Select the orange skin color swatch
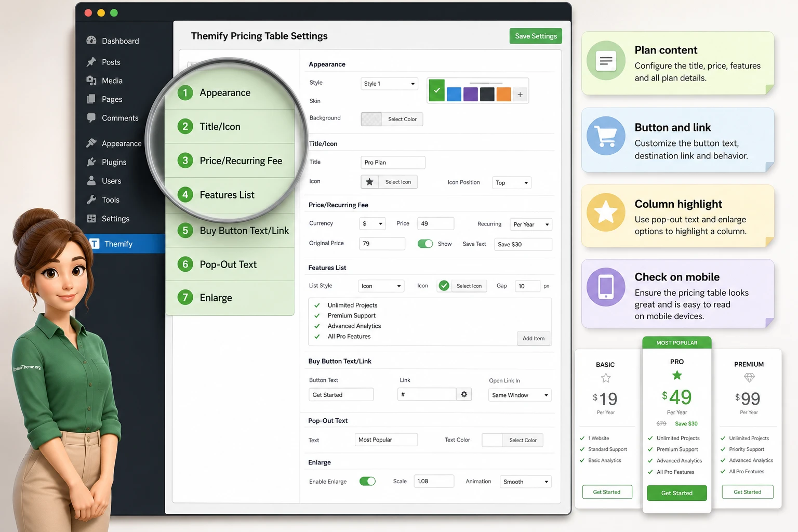798x532 pixels. pos(503,94)
